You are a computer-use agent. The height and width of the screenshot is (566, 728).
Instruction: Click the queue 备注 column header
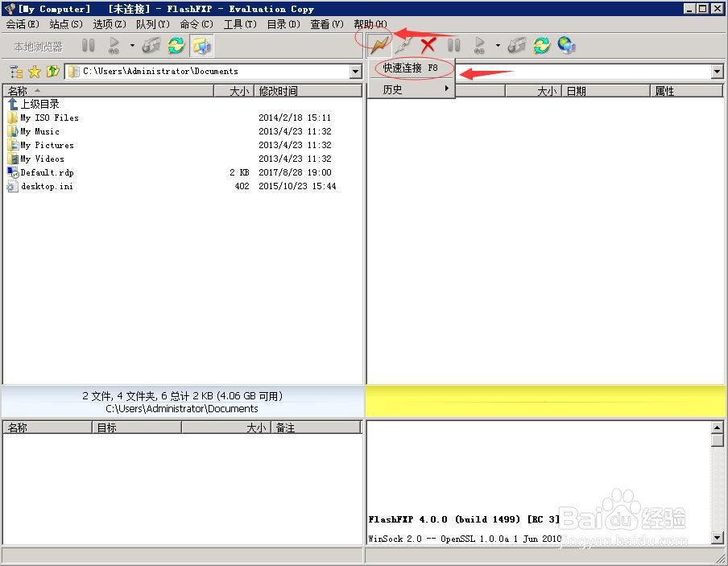pos(316,428)
